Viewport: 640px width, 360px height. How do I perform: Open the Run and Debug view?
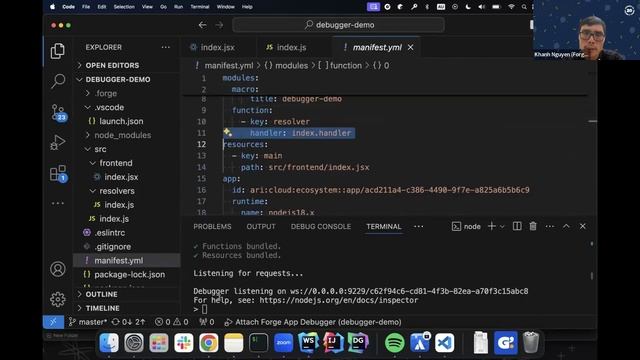coord(58,142)
